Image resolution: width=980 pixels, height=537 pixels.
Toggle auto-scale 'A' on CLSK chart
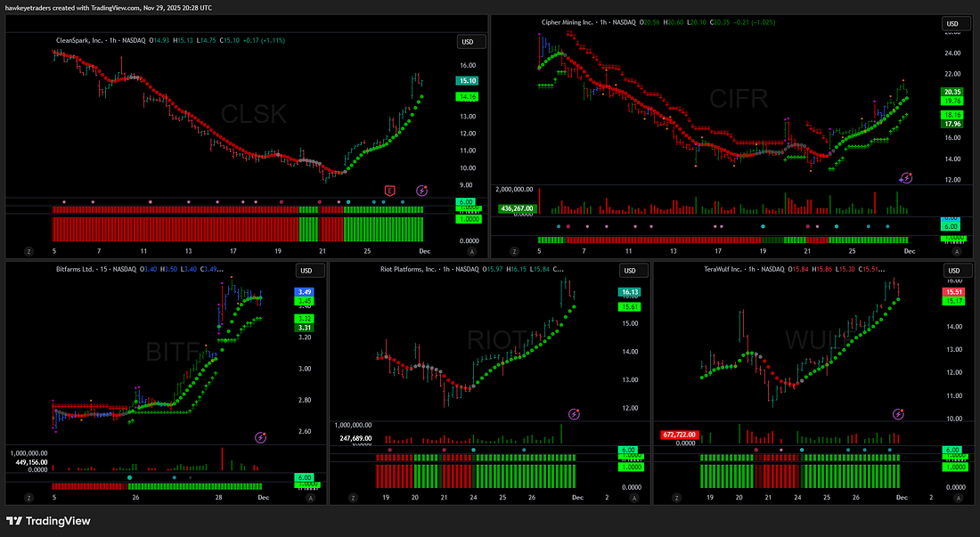coord(472,252)
